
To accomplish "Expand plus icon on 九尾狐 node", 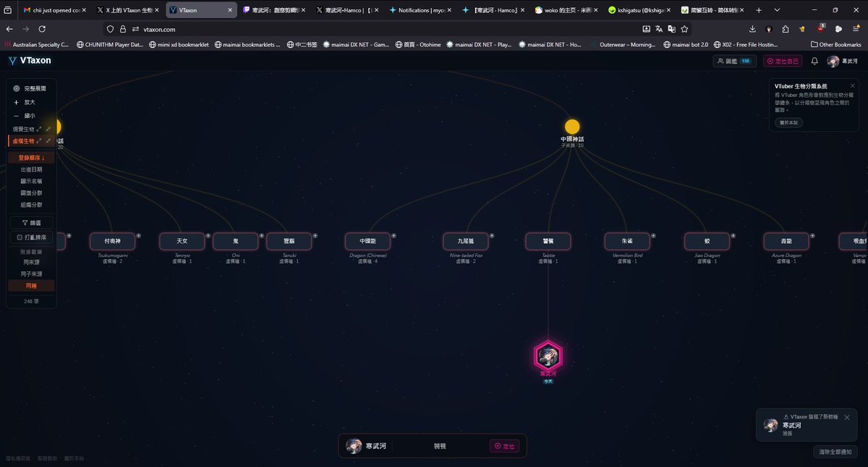I will 492,235.
